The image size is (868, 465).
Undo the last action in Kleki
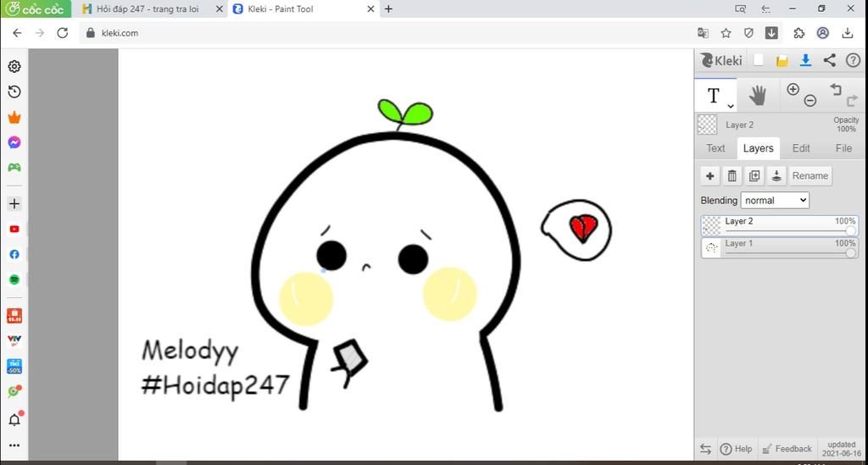(x=835, y=89)
